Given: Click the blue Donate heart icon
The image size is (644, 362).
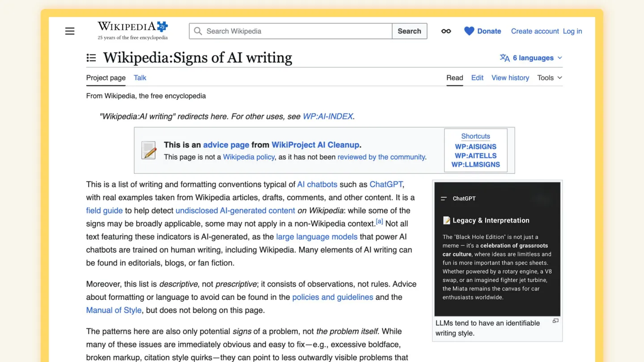Looking at the screenshot, I should pos(469,31).
